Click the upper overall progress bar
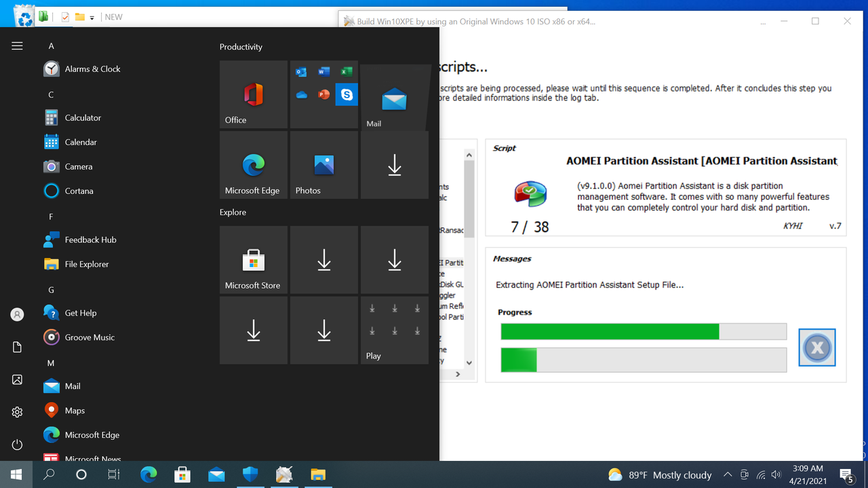Viewport: 868px width, 488px height. [644, 331]
